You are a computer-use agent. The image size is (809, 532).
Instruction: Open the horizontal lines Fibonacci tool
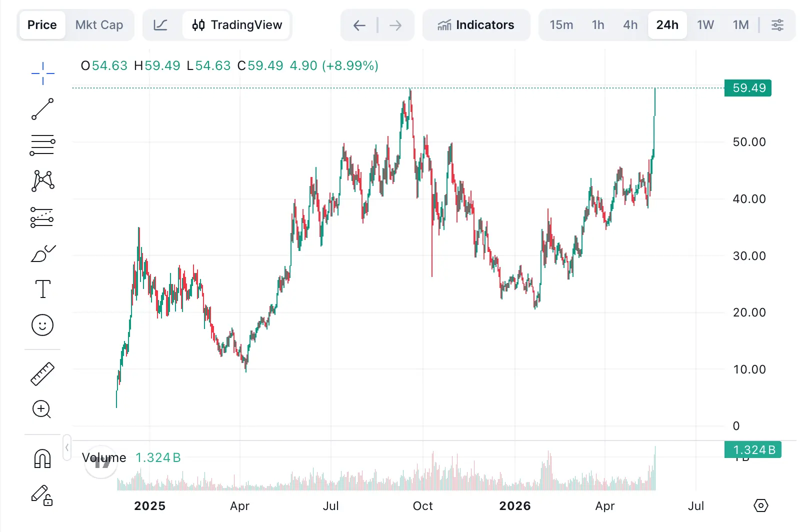[x=42, y=145]
